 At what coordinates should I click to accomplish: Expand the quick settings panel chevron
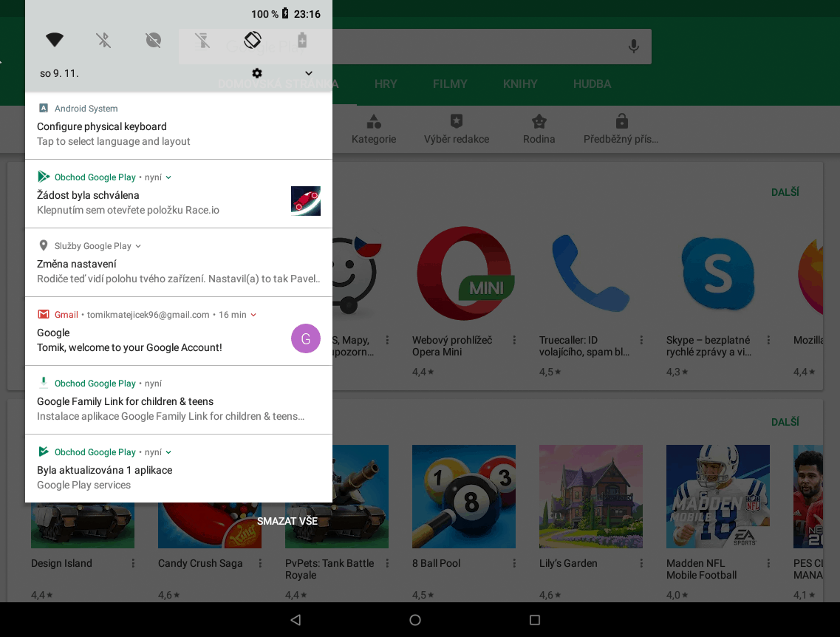[309, 73]
